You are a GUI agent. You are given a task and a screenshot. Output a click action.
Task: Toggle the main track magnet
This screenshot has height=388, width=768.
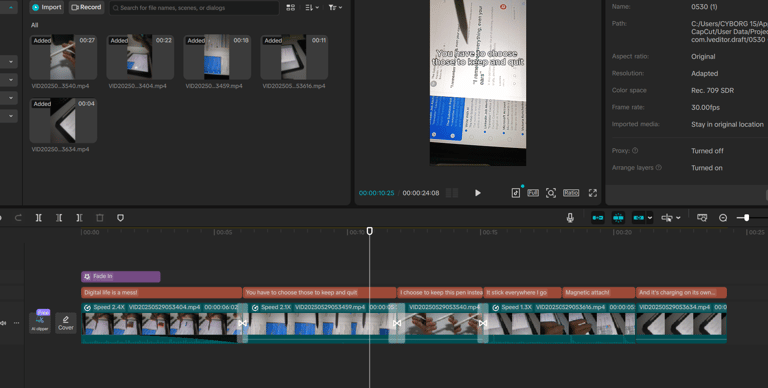coord(598,218)
